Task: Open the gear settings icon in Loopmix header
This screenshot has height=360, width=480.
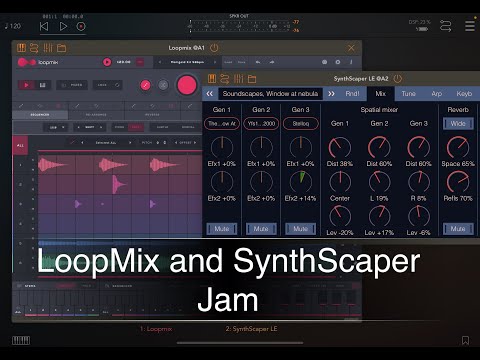Action: coord(338,62)
